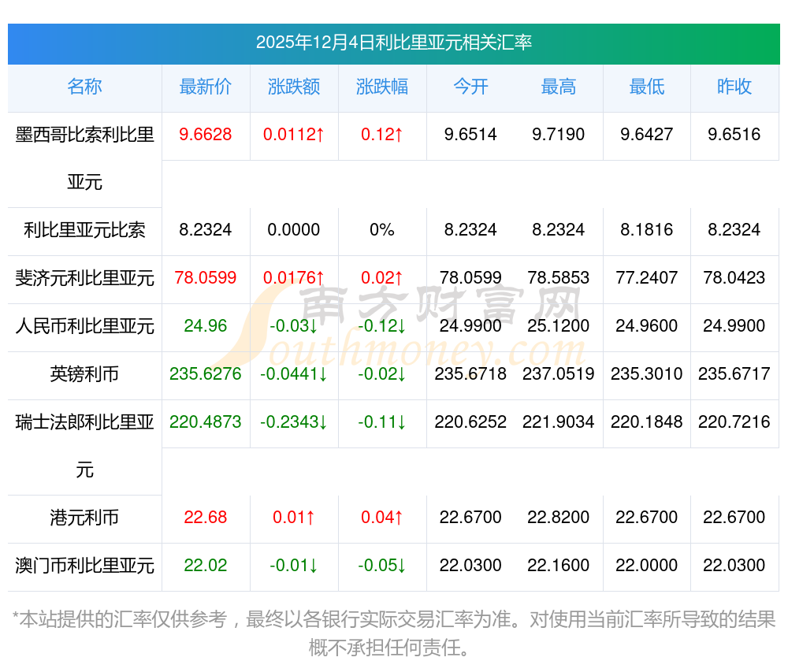Open the 英镑利币 row name
This screenshot has width=788, height=672.
coord(84,374)
